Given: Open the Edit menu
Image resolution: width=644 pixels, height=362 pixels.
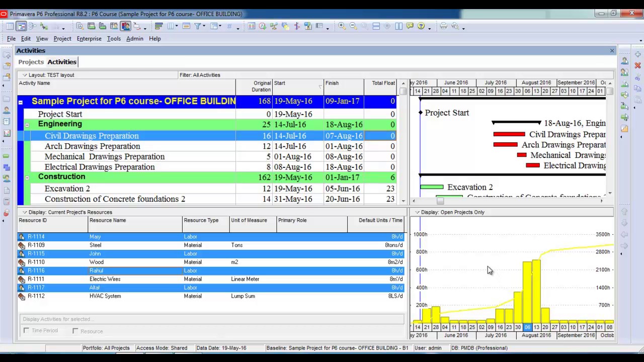Looking at the screenshot, I should click(26, 39).
